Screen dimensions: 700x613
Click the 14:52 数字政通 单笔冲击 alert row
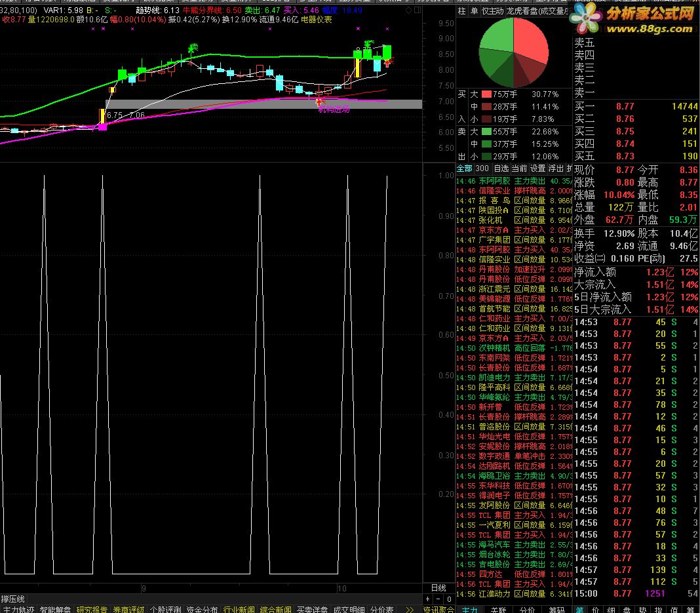point(514,456)
